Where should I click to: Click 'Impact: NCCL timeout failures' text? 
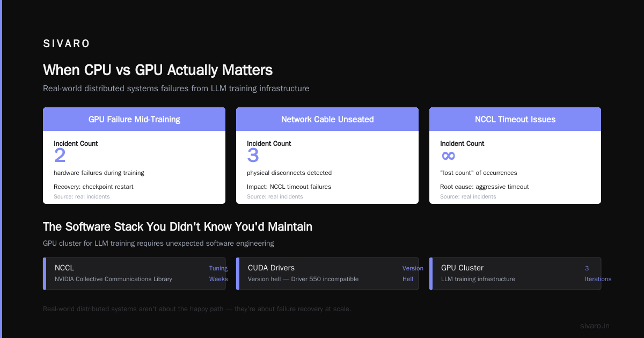[x=289, y=187]
